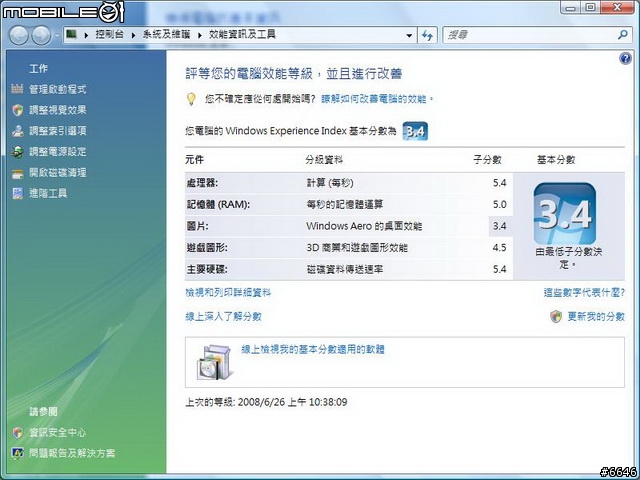Image resolution: width=640 pixels, height=480 pixels.
Task: Click the power icon beside 調整電源設定
Action: coord(18,152)
